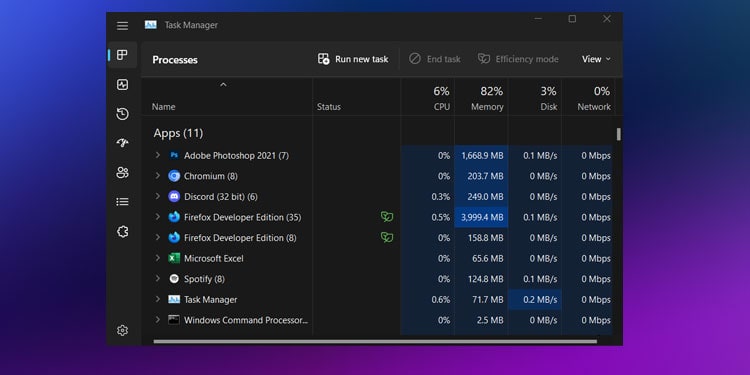Click the 158.8 MB memory cell
The width and height of the screenshot is (750, 375).
click(x=481, y=238)
